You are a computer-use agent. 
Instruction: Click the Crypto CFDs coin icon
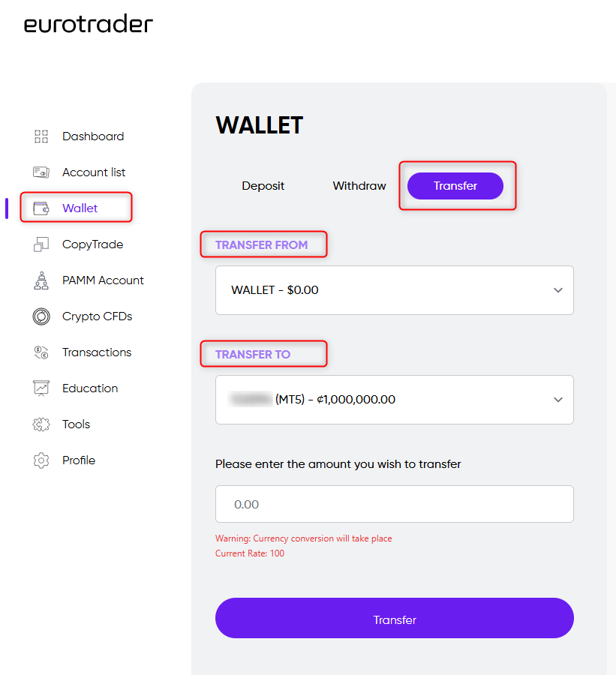tap(41, 316)
